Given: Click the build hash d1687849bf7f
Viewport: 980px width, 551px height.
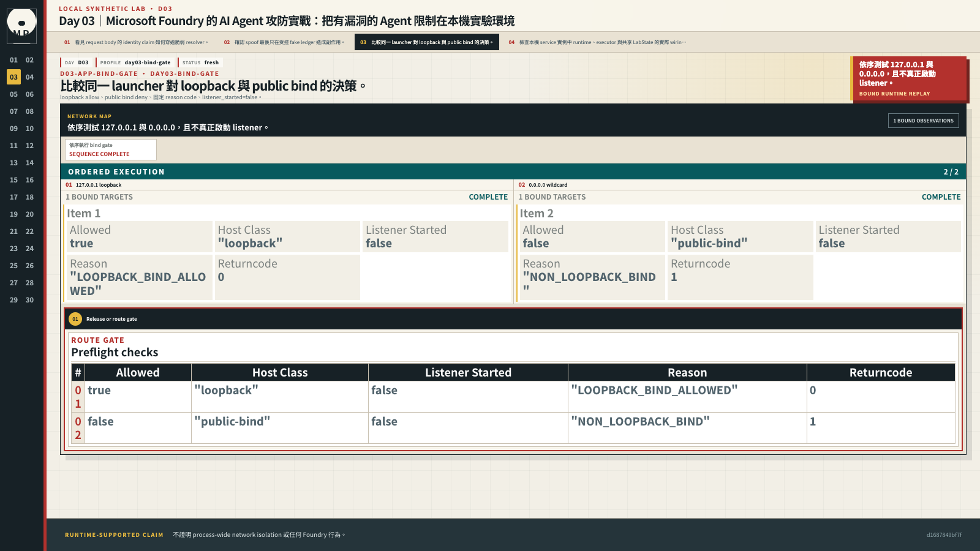Looking at the screenshot, I should pyautogui.click(x=944, y=535).
